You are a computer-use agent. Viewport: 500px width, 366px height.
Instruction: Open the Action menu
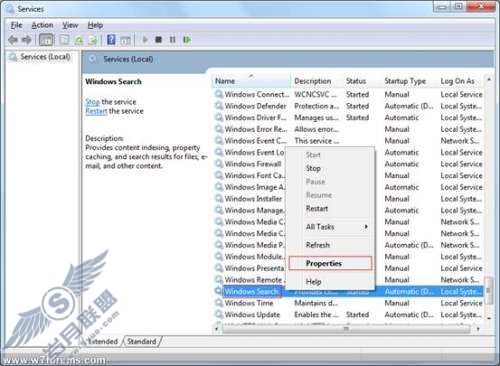click(42, 25)
